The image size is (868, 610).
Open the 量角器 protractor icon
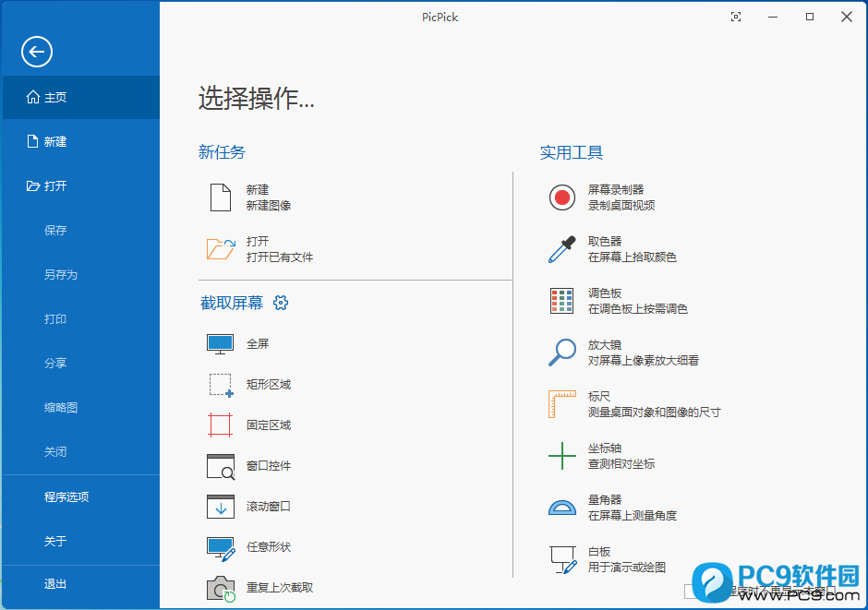(561, 508)
